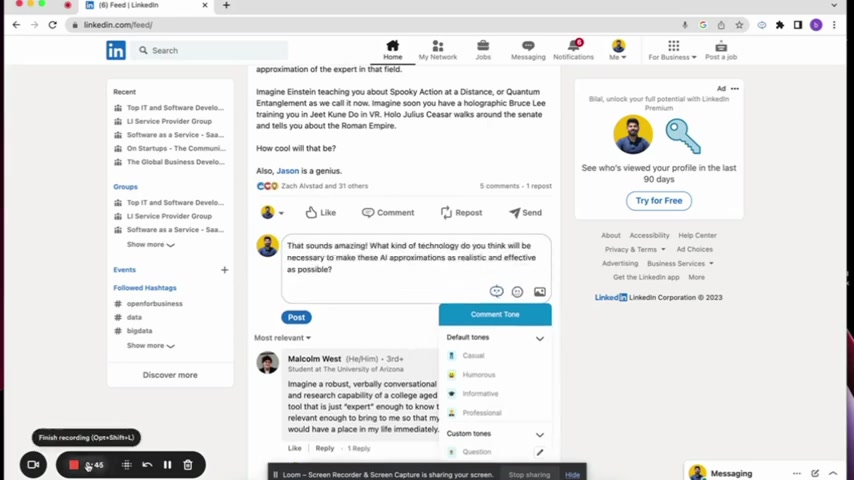Viewport: 854px width, 480px height.
Task: Restart Loom recording with undo icon
Action: click(147, 465)
